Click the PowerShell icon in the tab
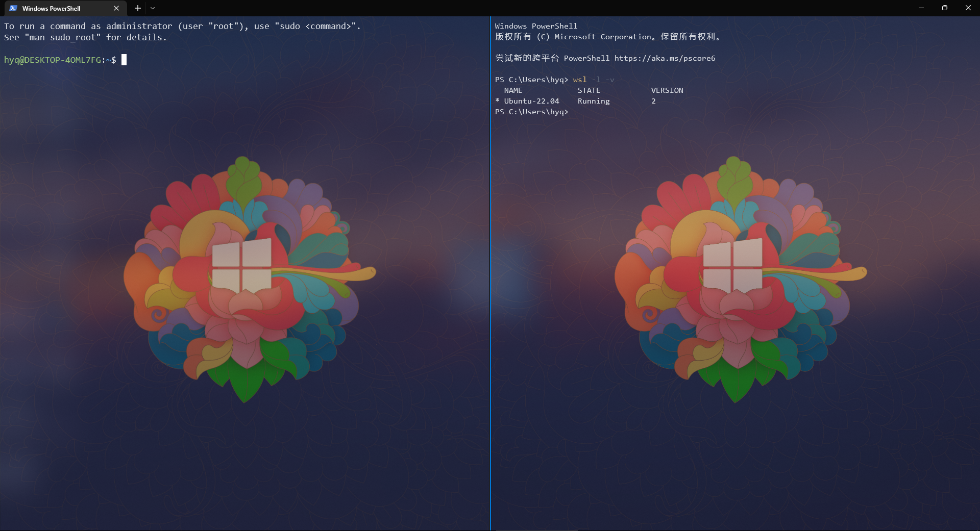 click(x=13, y=8)
